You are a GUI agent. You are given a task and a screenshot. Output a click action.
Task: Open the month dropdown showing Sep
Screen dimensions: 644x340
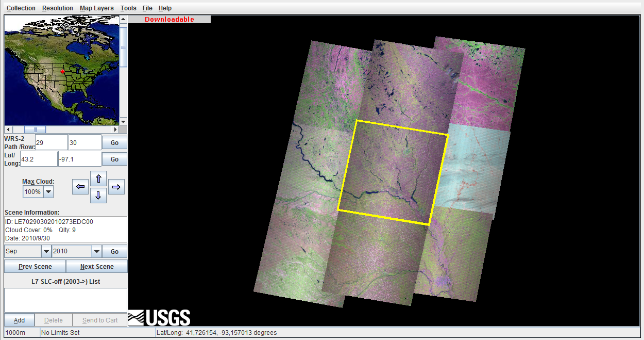click(x=46, y=251)
